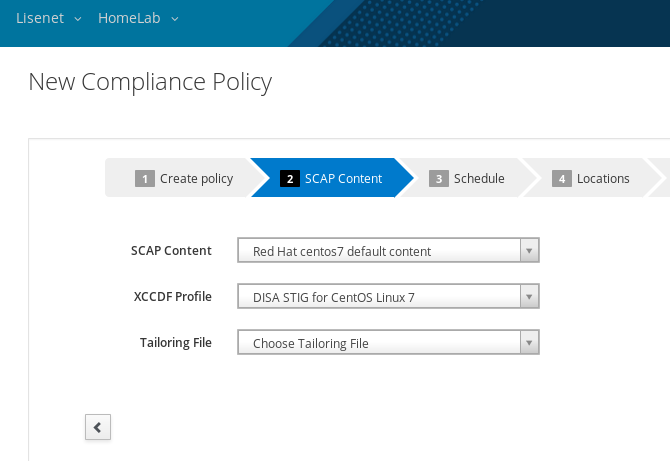Jump to the Schedule step
Screen dimensions: 670x461
(x=467, y=178)
